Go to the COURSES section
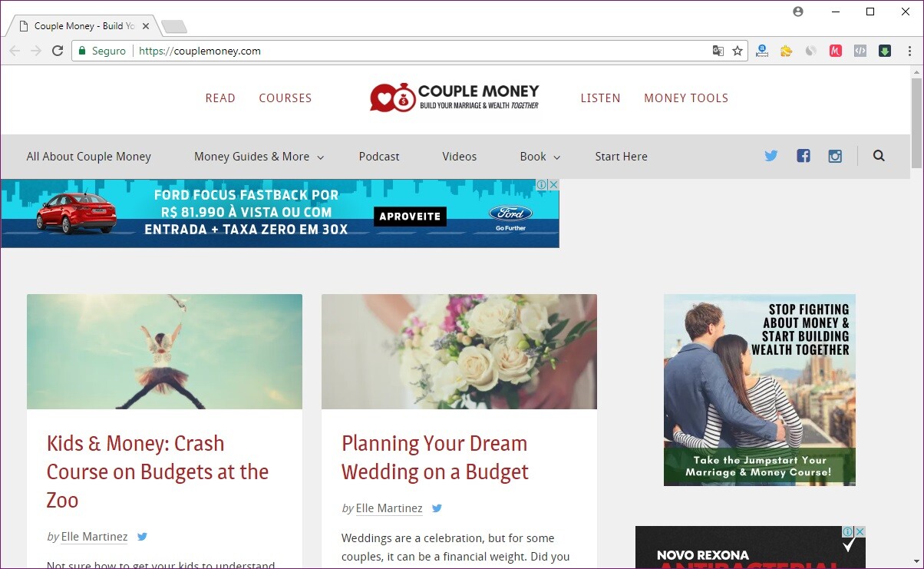 tap(285, 98)
